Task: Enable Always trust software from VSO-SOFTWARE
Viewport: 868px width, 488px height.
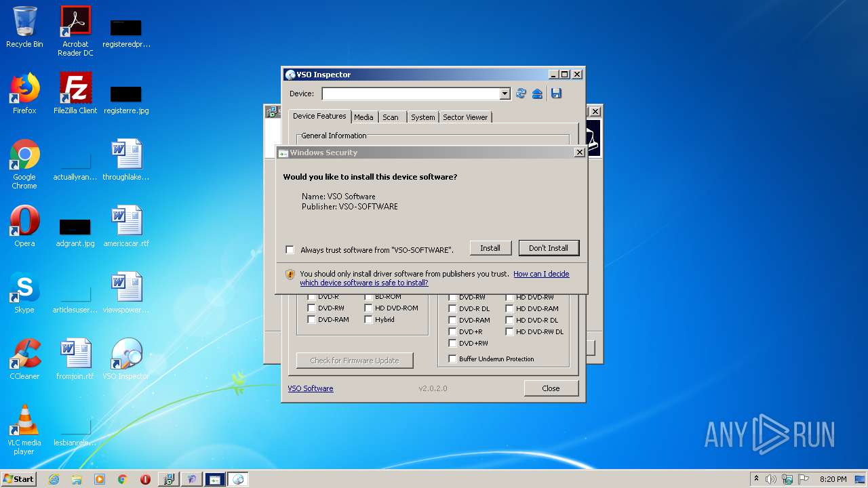Action: (x=290, y=250)
